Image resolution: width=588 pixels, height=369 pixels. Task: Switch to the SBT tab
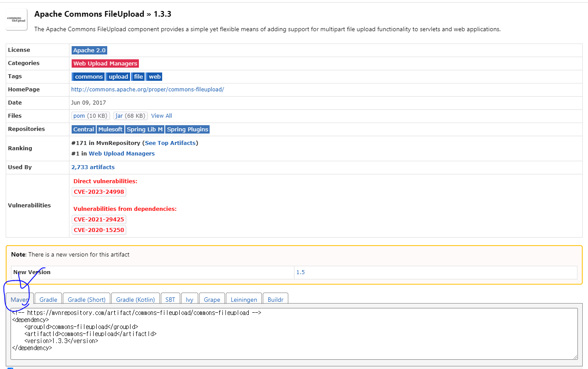(170, 300)
